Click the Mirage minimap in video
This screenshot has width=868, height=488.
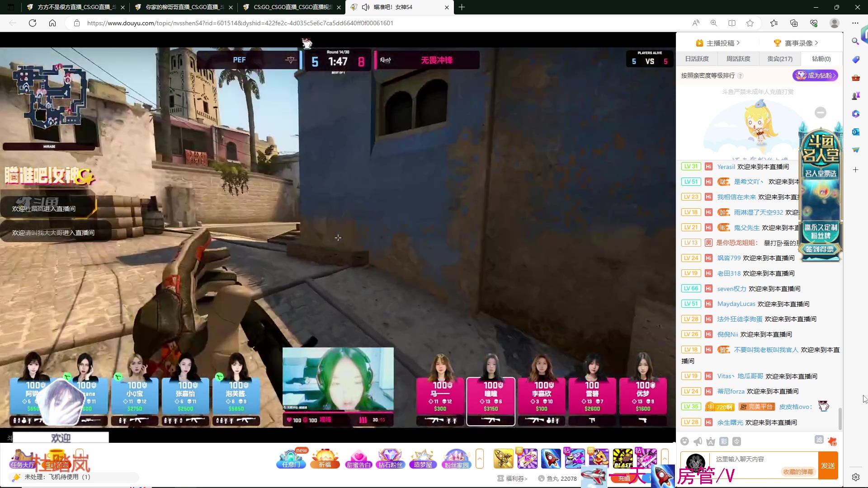tap(49, 97)
